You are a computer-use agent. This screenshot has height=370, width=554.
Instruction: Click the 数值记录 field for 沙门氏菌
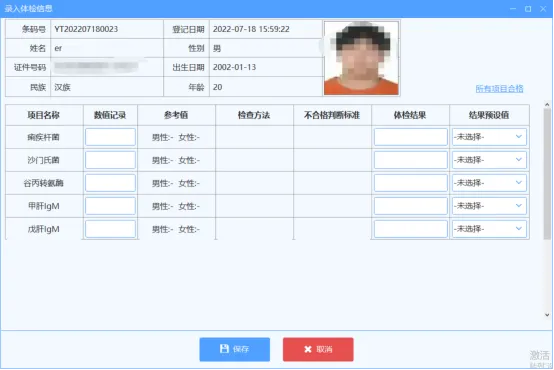110,160
